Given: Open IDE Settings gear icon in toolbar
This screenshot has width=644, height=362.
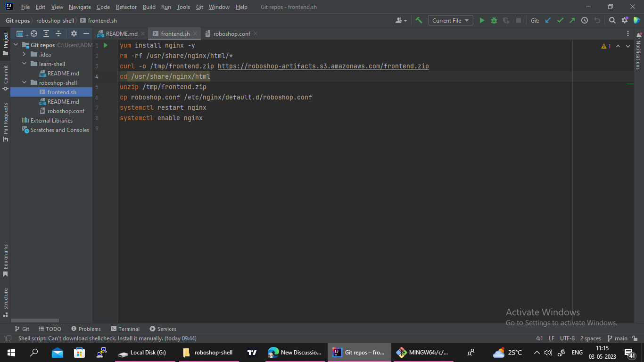Looking at the screenshot, I should click(624, 20).
